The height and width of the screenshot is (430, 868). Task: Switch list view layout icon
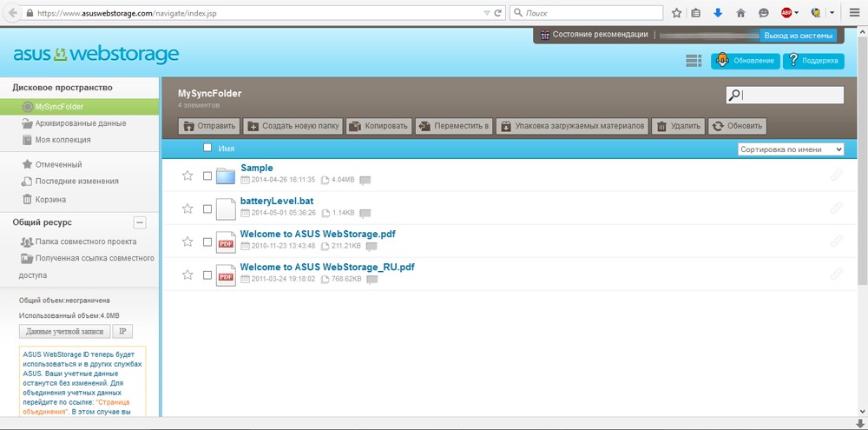(x=694, y=61)
